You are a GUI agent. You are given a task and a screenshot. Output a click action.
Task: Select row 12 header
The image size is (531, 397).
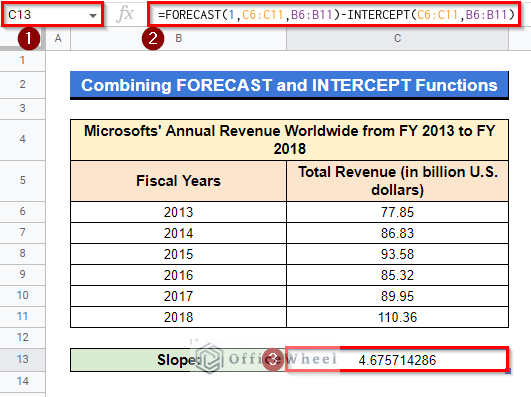tap(22, 337)
